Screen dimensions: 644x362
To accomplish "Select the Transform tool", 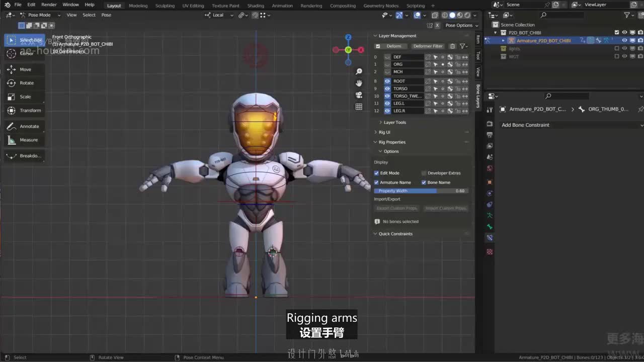I will [24, 110].
